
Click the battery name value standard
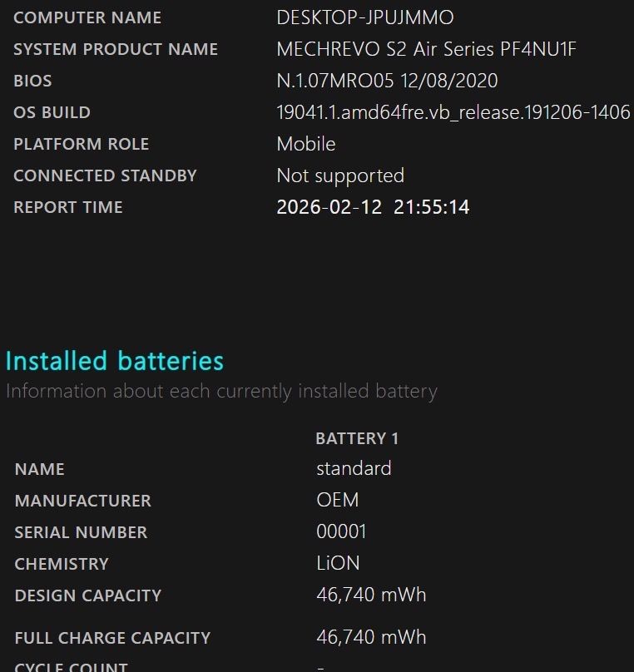[x=354, y=468]
